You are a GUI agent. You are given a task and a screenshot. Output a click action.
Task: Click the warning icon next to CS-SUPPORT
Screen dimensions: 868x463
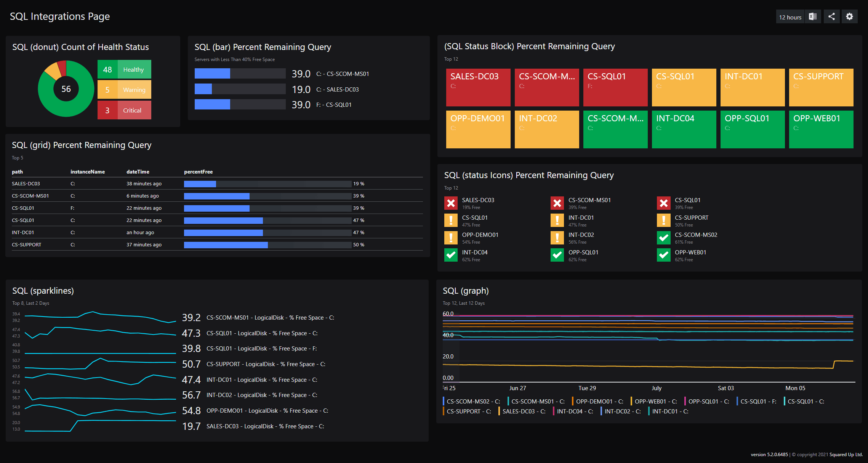click(663, 220)
